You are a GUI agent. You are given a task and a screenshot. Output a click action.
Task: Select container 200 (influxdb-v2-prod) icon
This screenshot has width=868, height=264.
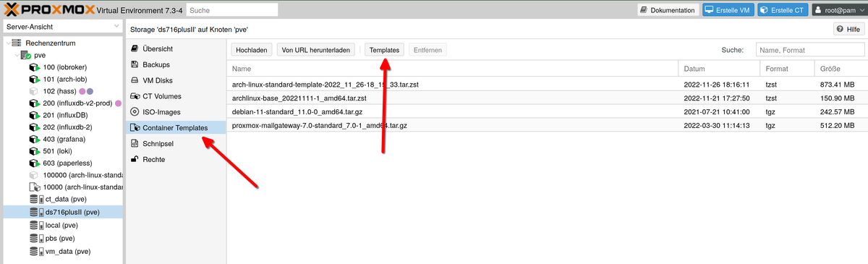(x=34, y=103)
